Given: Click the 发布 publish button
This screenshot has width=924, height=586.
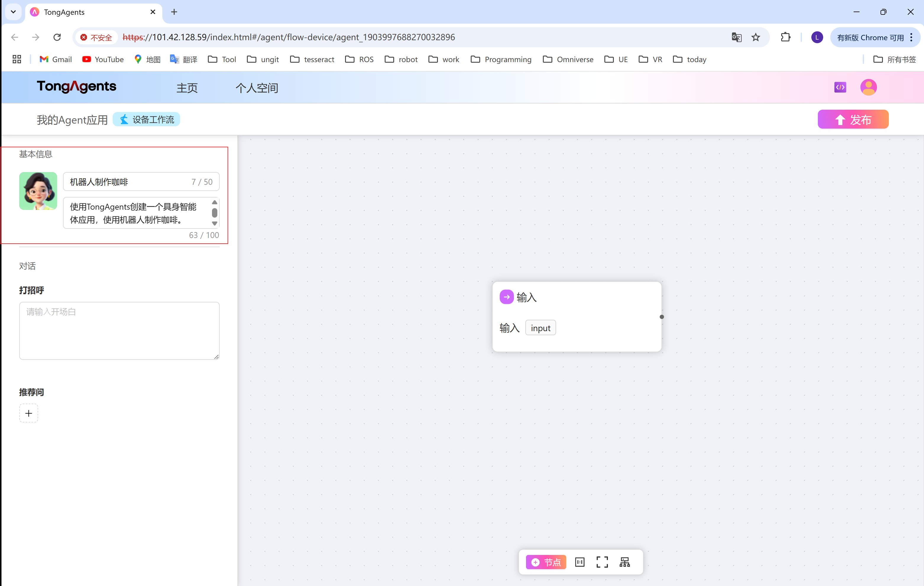Looking at the screenshot, I should [853, 119].
